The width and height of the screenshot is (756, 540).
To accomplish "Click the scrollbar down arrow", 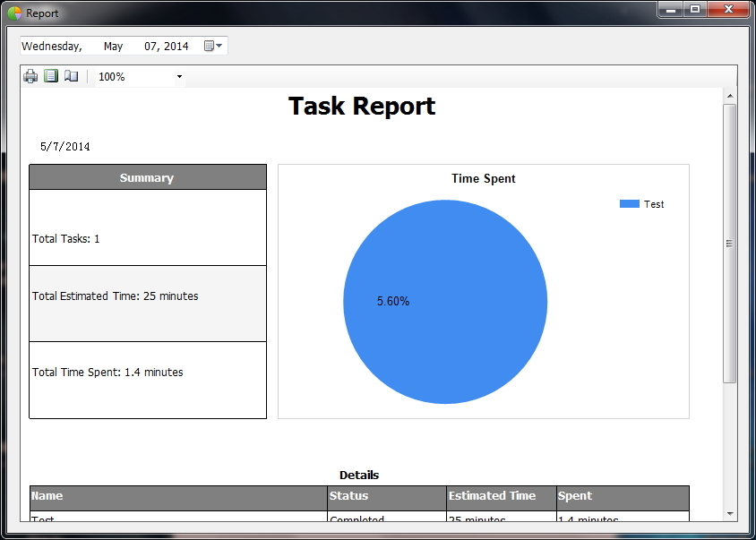I will coord(730,513).
